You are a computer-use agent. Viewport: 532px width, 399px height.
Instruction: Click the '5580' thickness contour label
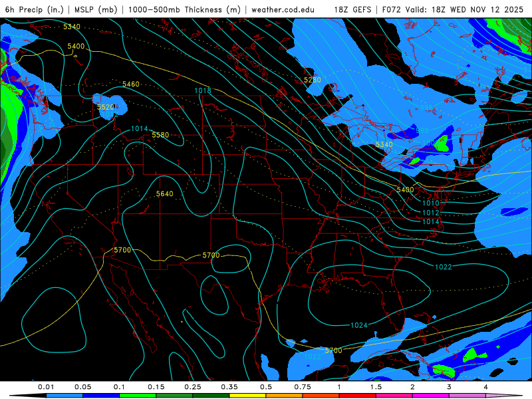coord(160,135)
